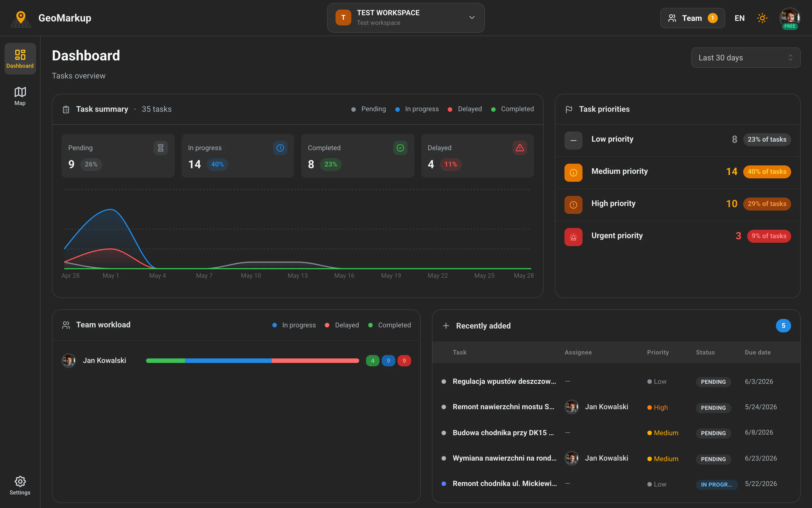Select the In progress 40% badge
The height and width of the screenshot is (508, 812).
(217, 164)
